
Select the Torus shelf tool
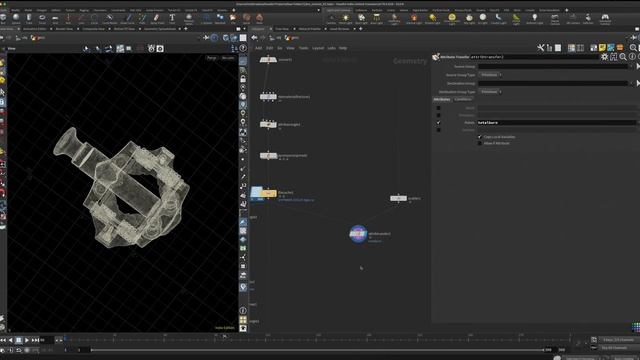coord(42,18)
